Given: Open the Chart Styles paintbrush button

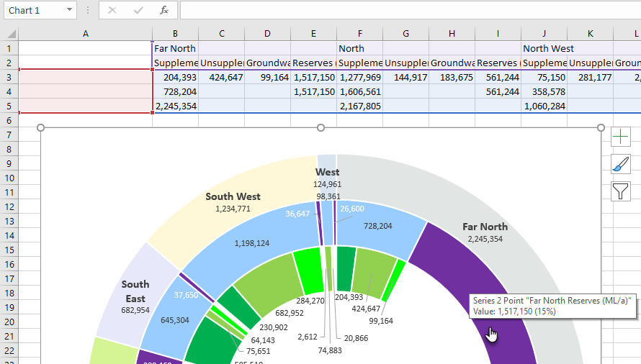Looking at the screenshot, I should point(621,164).
